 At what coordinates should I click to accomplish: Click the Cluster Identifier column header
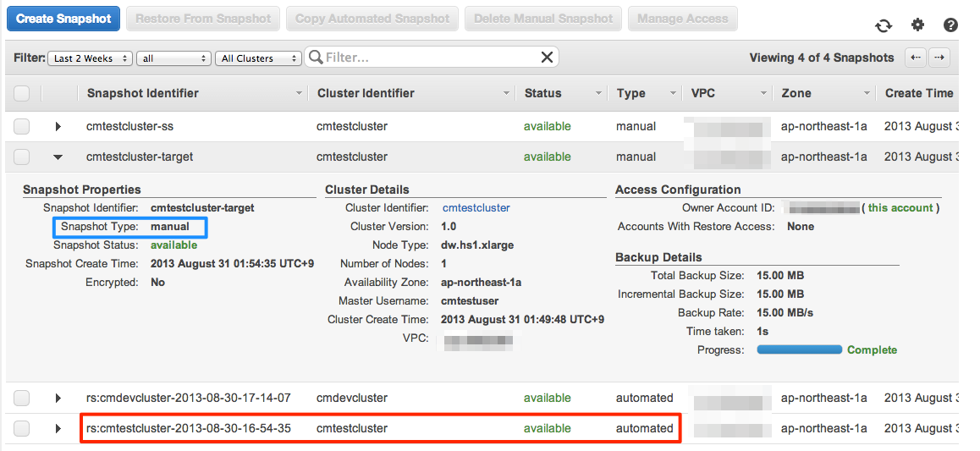[366, 93]
